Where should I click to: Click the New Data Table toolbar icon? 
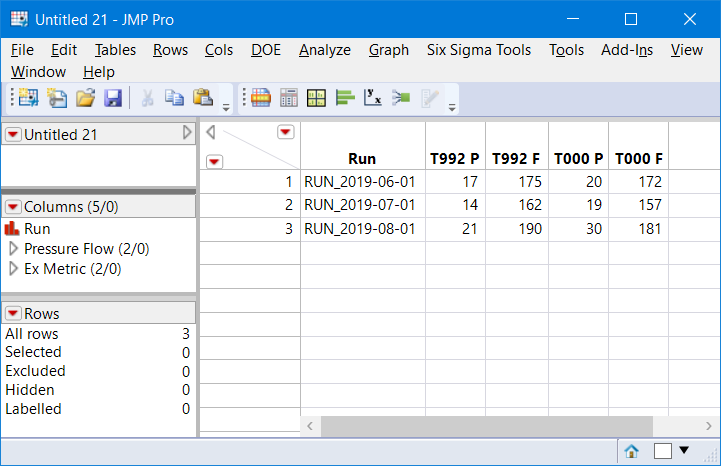pos(29,98)
